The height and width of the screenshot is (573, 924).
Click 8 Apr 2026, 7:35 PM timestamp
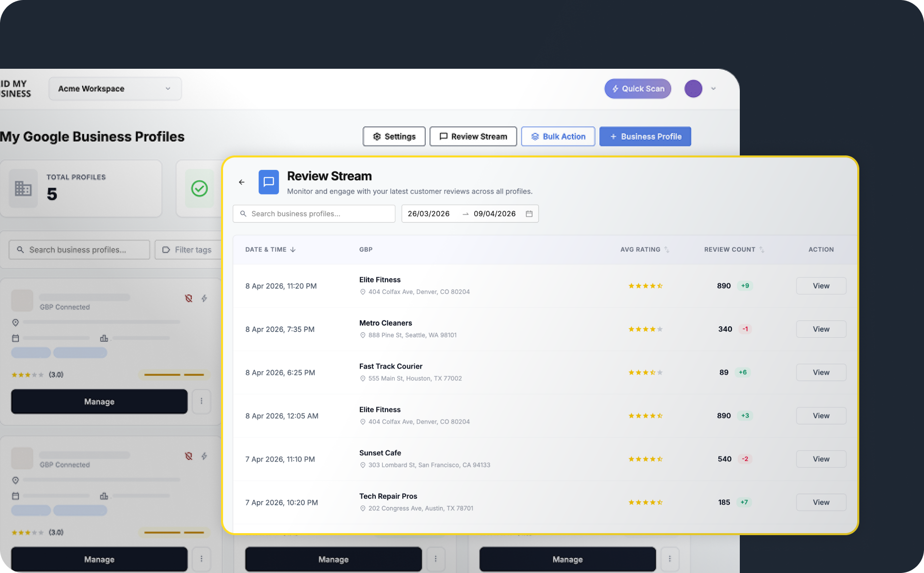pos(280,329)
